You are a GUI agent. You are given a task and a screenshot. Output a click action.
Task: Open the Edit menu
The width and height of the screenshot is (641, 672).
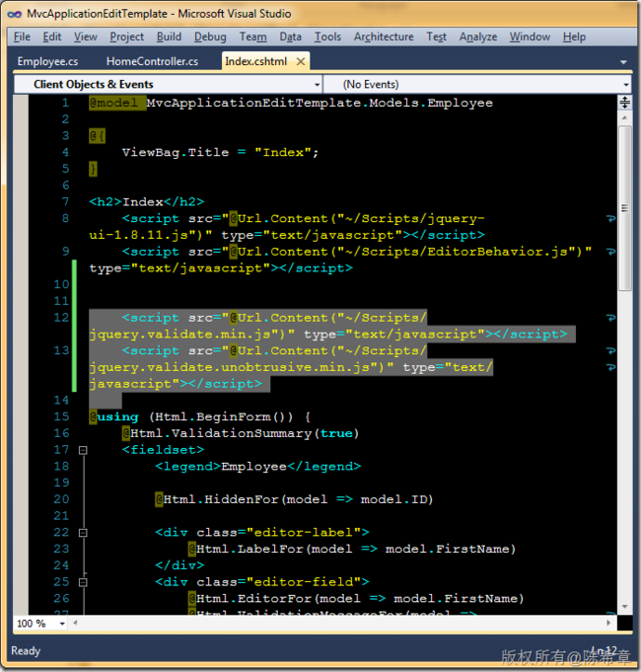[x=52, y=37]
